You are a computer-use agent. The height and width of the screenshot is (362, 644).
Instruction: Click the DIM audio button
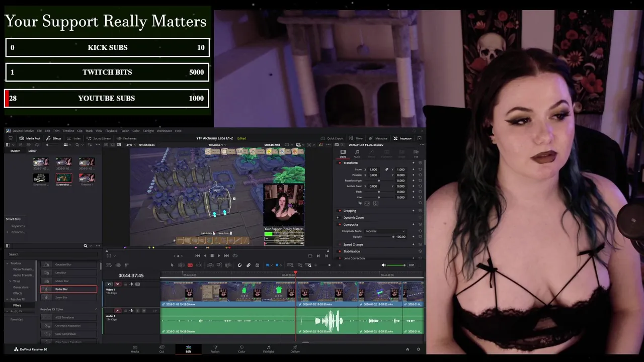tap(411, 265)
